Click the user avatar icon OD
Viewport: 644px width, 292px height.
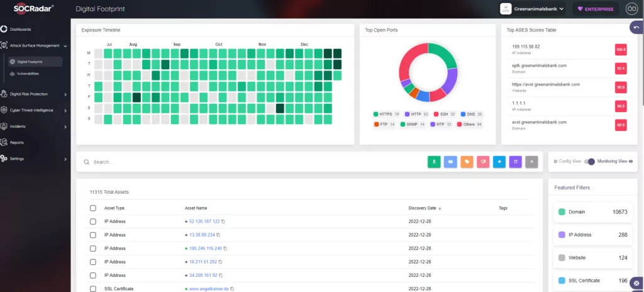tap(631, 9)
